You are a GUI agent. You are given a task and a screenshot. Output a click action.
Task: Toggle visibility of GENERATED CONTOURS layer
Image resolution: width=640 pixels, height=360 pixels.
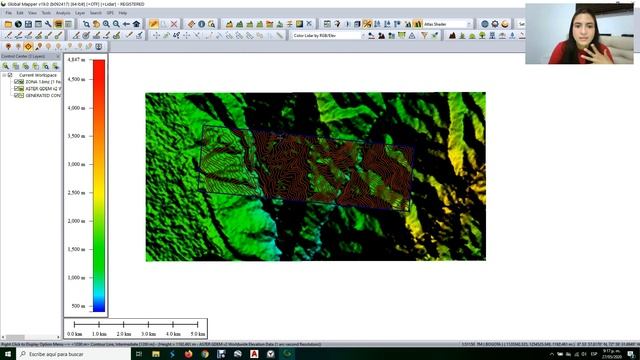[x=16, y=96]
